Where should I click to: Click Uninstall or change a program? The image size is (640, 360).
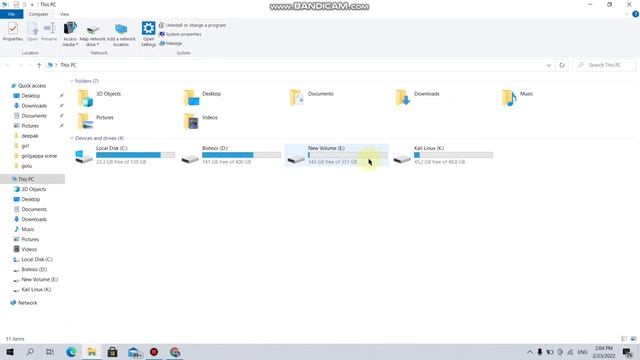(x=192, y=25)
